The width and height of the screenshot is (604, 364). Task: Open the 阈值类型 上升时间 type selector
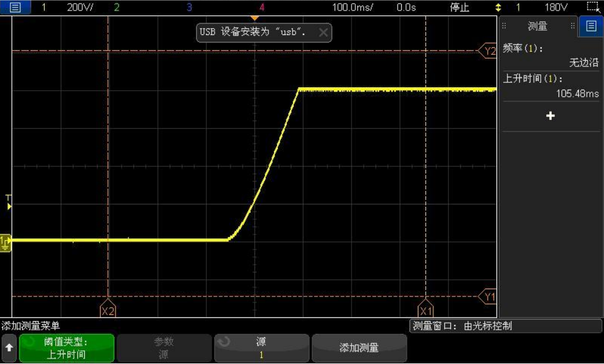66,348
